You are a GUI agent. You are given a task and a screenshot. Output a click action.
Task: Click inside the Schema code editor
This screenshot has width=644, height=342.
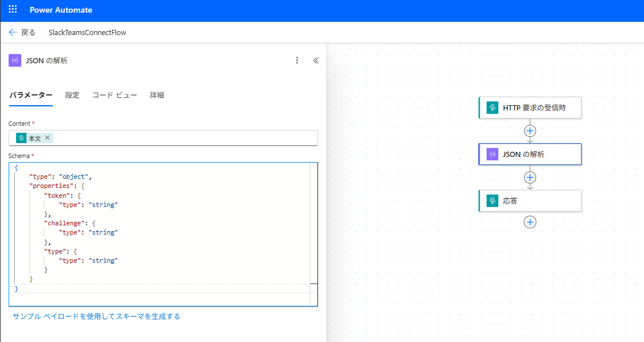pos(164,235)
